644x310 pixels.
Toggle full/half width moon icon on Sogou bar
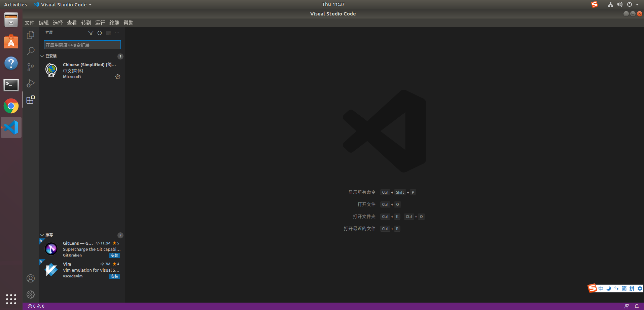click(x=609, y=288)
